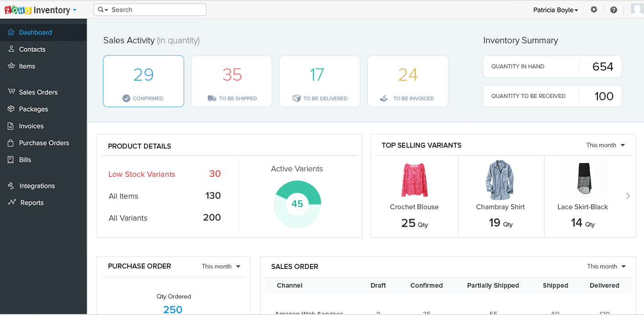Open help via the question mark icon
Viewport: 644px width, 315px height.
coord(613,10)
